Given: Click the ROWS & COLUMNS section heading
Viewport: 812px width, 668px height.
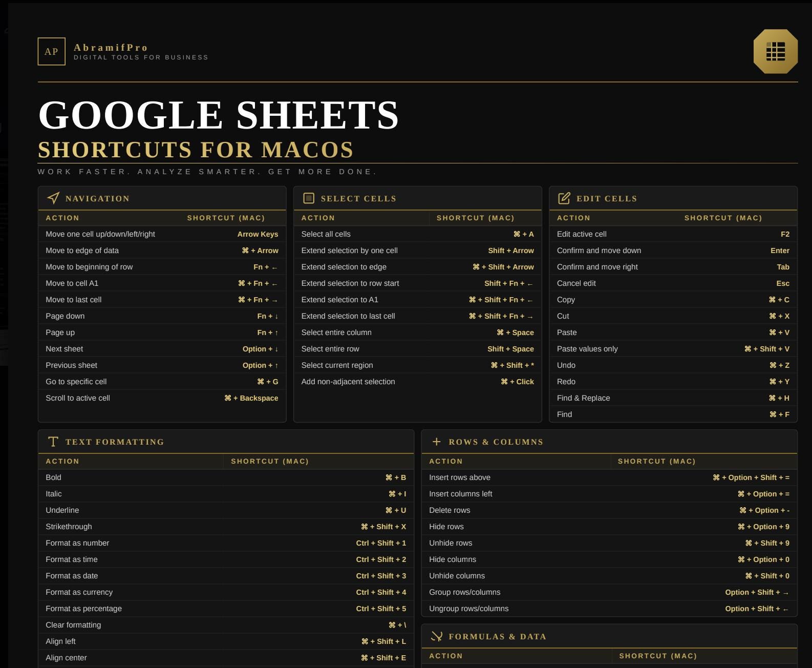Looking at the screenshot, I should click(496, 442).
